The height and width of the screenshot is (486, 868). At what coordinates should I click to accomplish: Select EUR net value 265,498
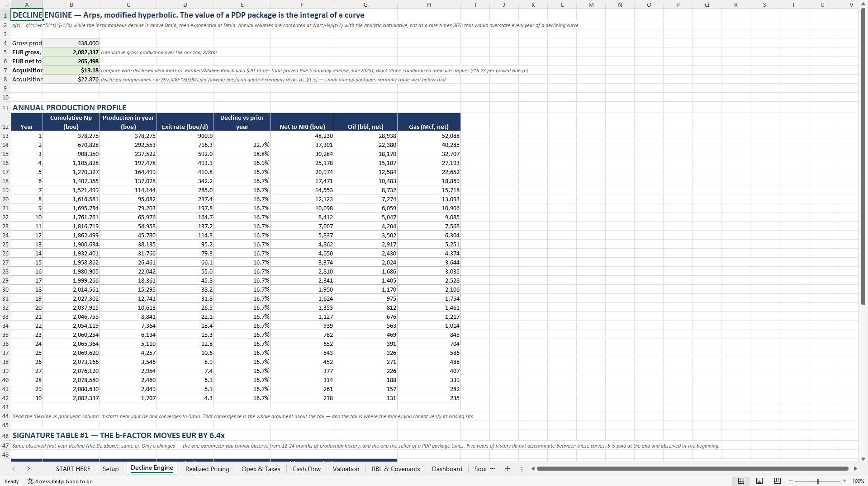coord(71,61)
